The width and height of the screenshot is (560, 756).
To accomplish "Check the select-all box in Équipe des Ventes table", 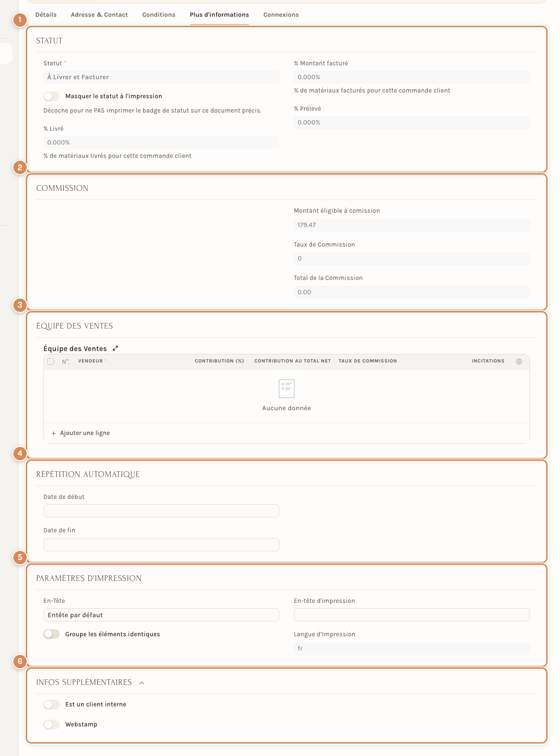I will (x=51, y=362).
